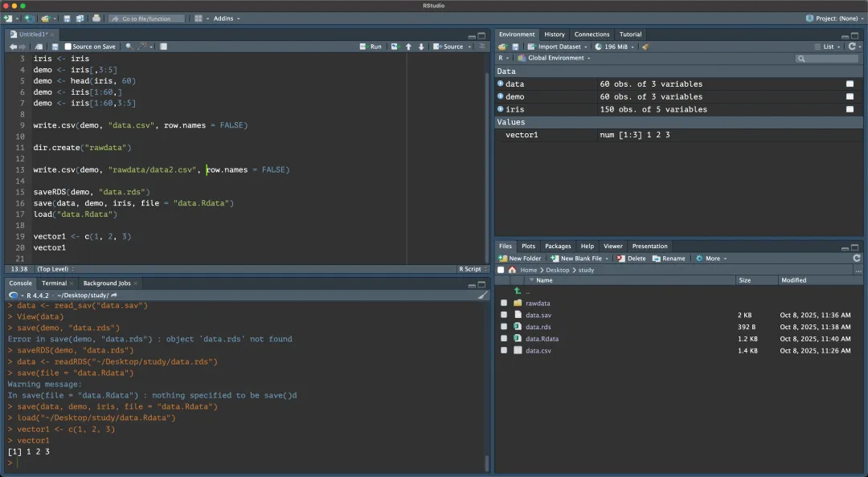Viewport: 868px width, 477px height.
Task: Open the Terminal tab
Action: (55, 283)
